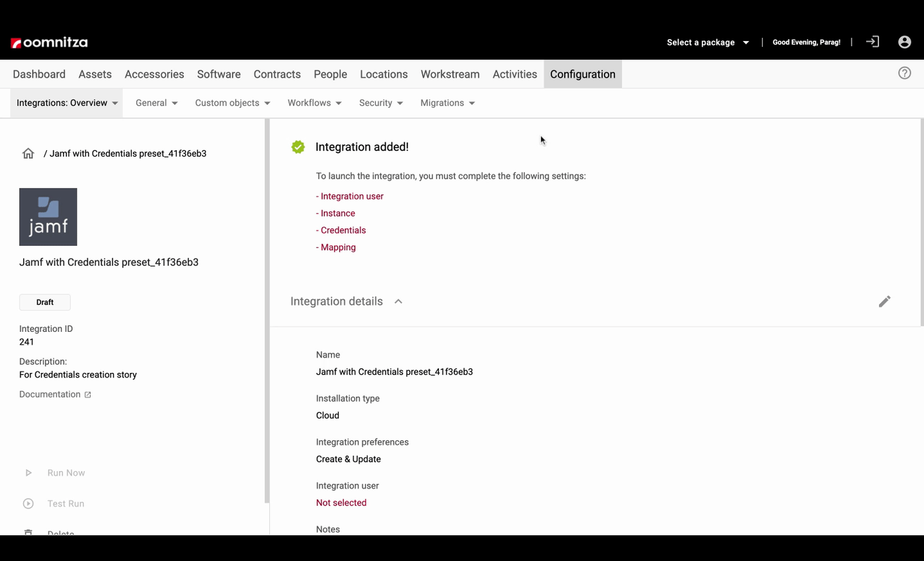Open the Documentation external link

pyautogui.click(x=55, y=394)
